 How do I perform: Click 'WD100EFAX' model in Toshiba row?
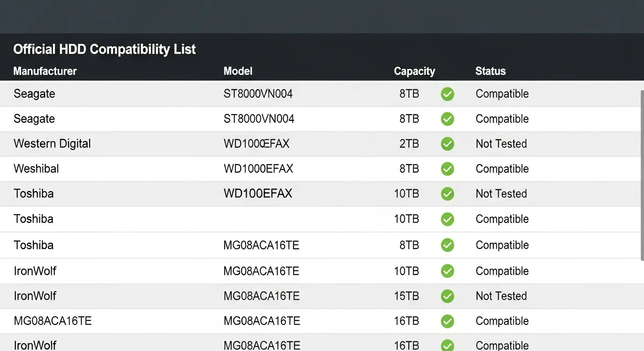(x=258, y=194)
